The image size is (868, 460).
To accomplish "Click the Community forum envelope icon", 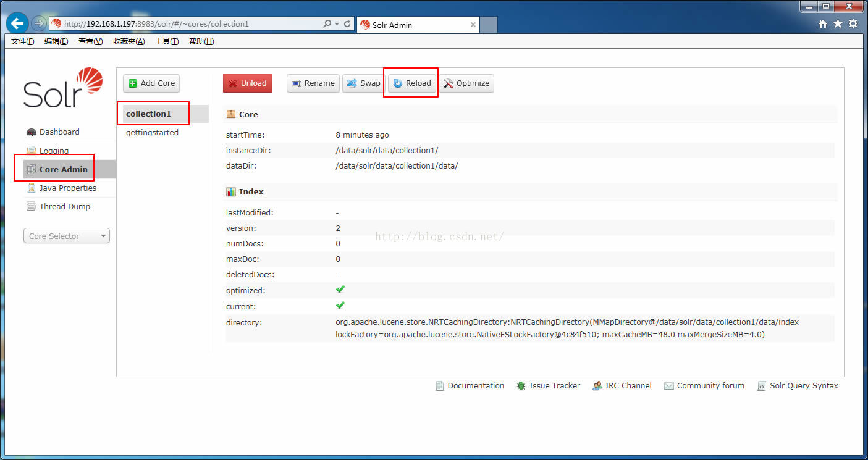I will [x=668, y=386].
